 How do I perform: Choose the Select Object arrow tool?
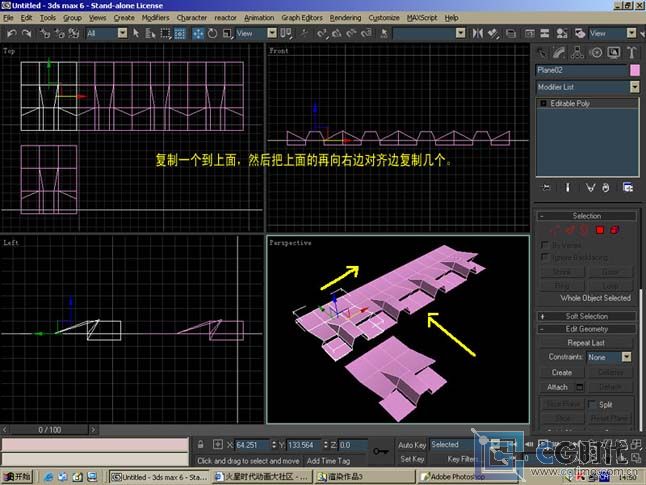click(x=136, y=33)
